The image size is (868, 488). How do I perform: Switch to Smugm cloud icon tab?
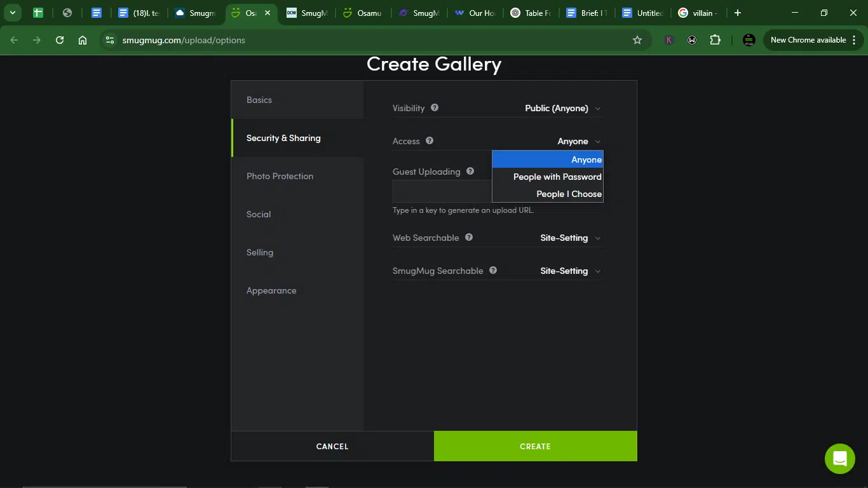(x=196, y=13)
